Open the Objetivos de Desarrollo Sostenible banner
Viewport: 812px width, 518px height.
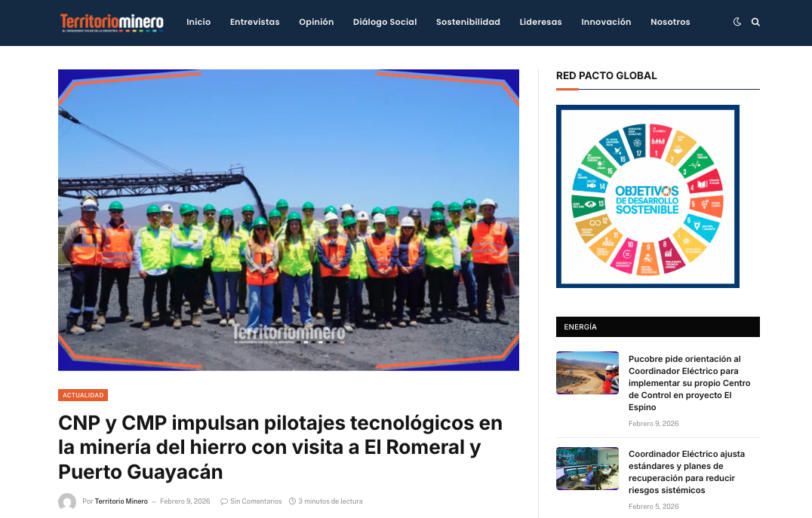[647, 196]
